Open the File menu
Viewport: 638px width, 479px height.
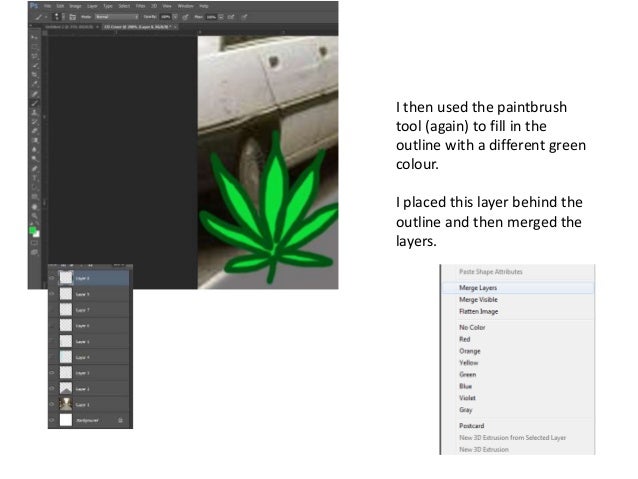click(x=47, y=6)
